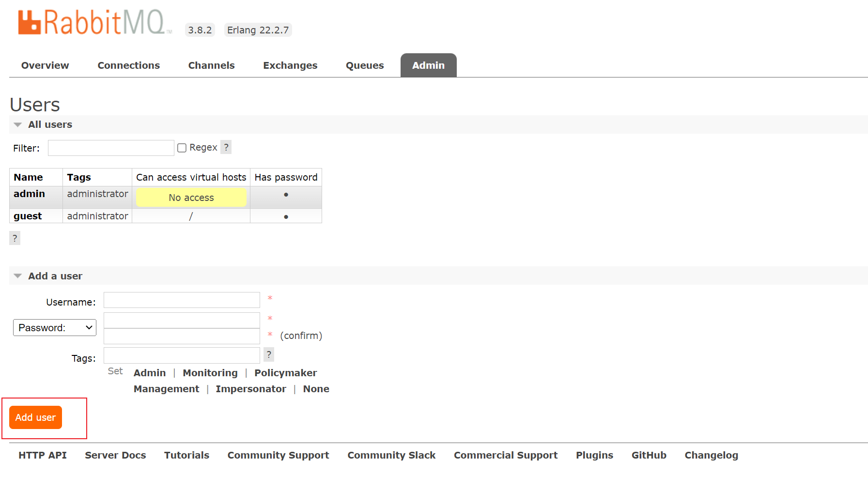Viewport: 868px width, 491px height.
Task: Focus the first Password input field
Action: click(182, 320)
